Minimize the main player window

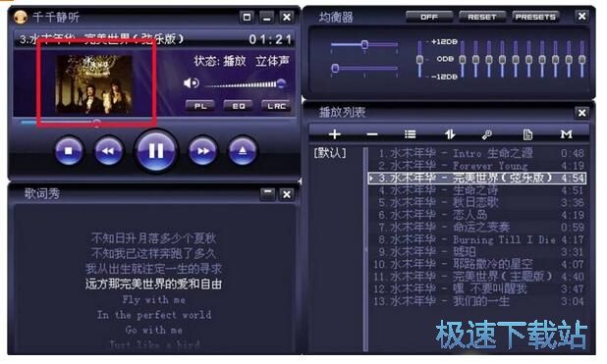pos(267,17)
